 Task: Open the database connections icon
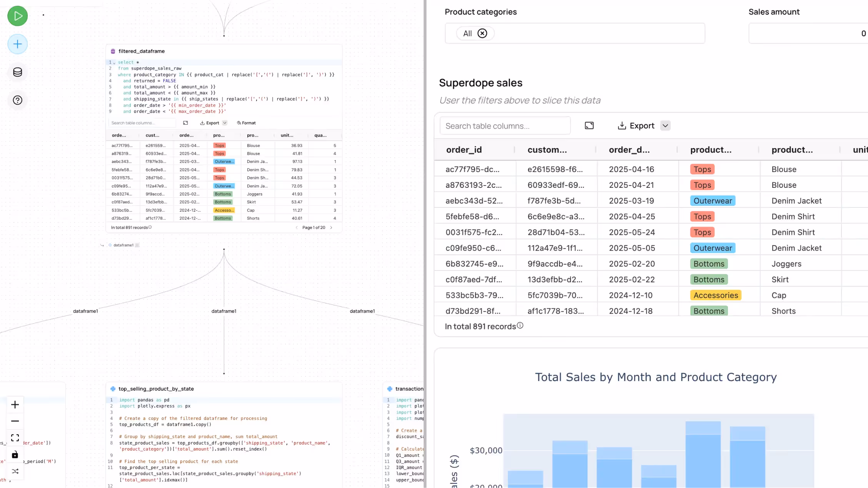[18, 72]
